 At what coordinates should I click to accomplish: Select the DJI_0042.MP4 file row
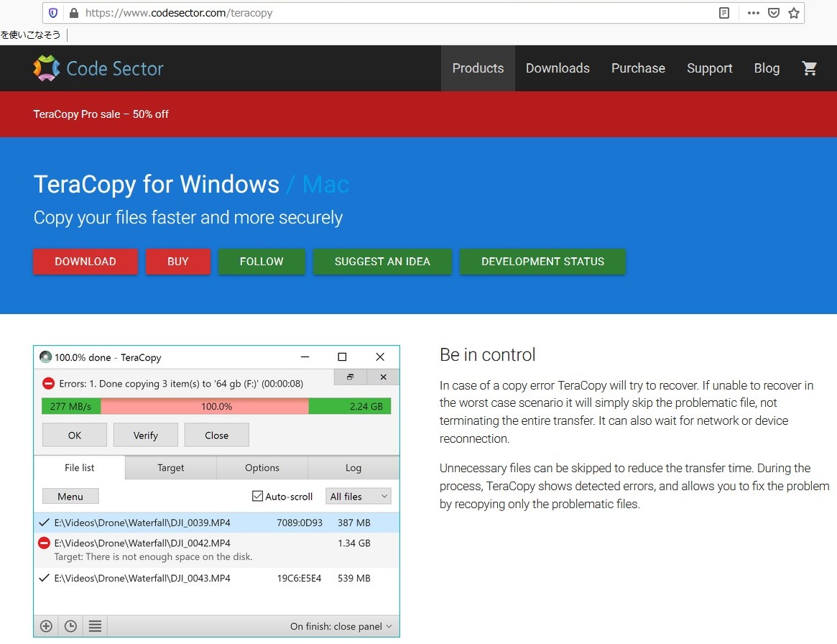tap(217, 549)
